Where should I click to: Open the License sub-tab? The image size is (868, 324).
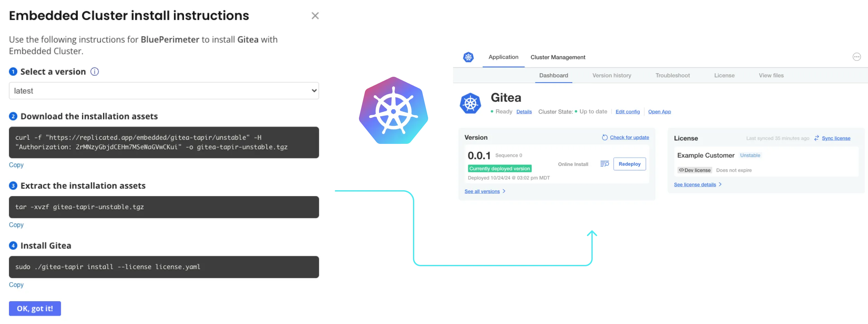click(x=724, y=75)
